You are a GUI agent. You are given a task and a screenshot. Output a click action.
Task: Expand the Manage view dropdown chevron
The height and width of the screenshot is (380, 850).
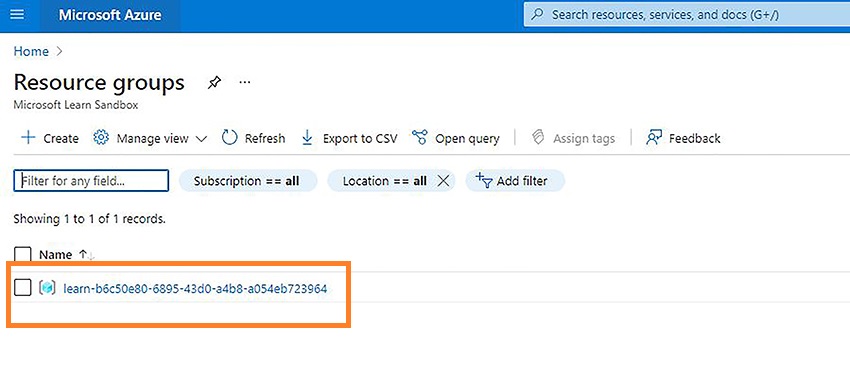(x=201, y=139)
